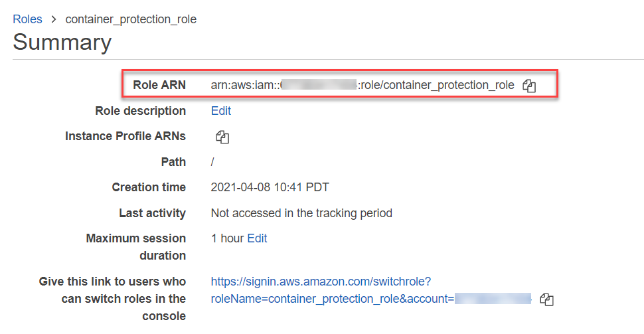Click the Role description label

pyautogui.click(x=141, y=111)
